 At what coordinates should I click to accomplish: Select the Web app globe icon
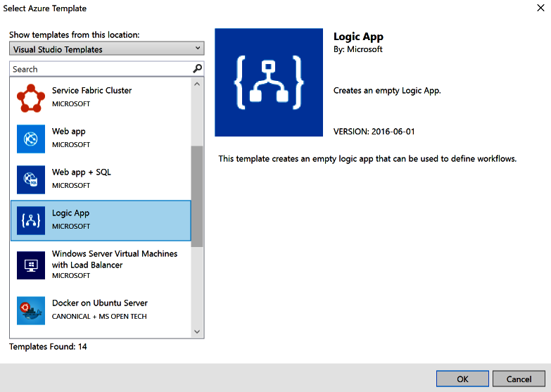pos(30,139)
